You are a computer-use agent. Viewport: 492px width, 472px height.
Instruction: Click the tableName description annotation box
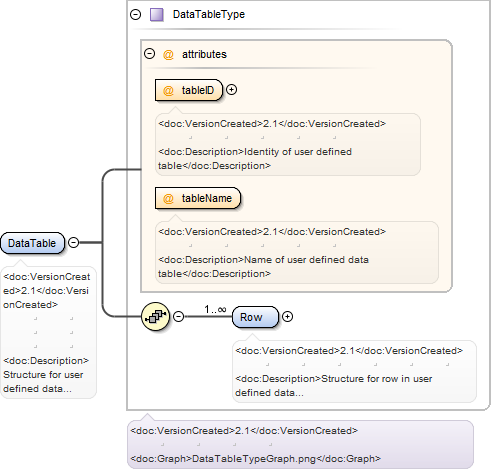297,252
